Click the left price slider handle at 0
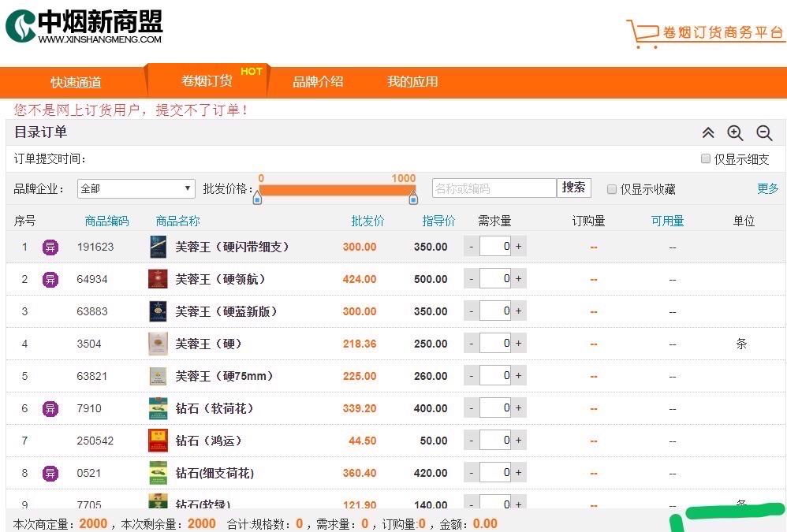Screen dimensions: 787x532 [x=257, y=198]
